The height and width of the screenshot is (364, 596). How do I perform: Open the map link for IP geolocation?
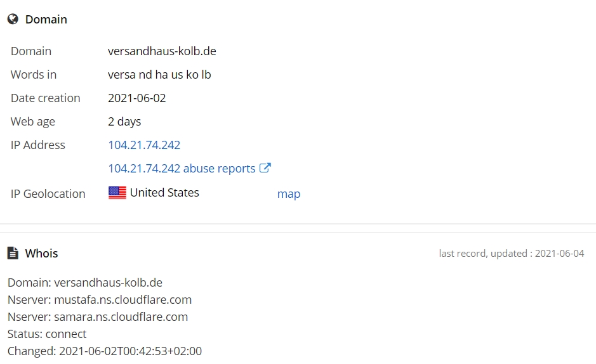coord(289,194)
